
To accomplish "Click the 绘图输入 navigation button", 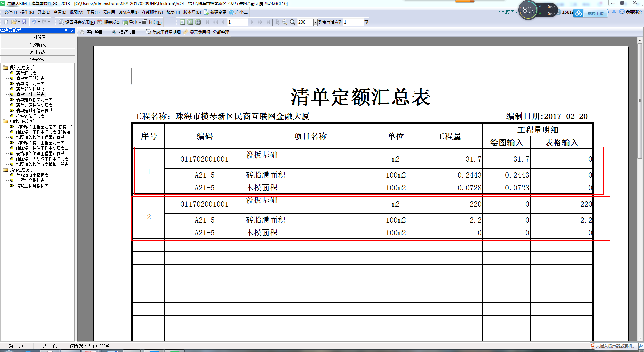I will click(38, 45).
